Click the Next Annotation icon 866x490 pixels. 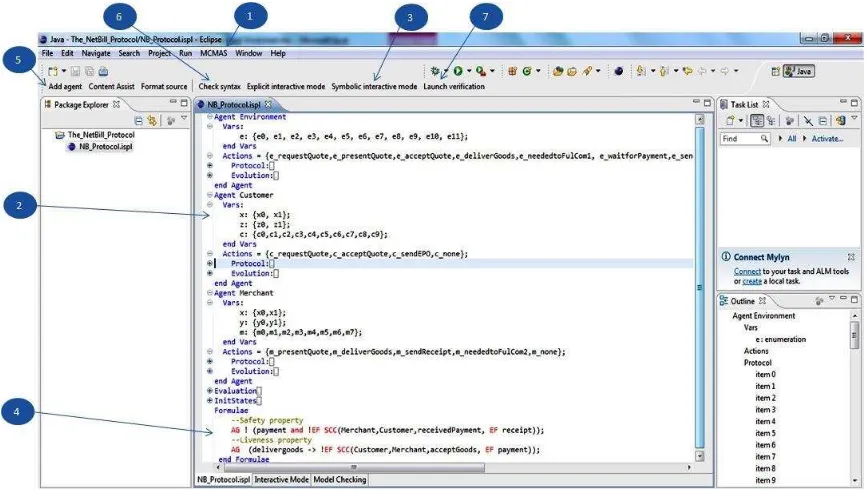pyautogui.click(x=641, y=71)
